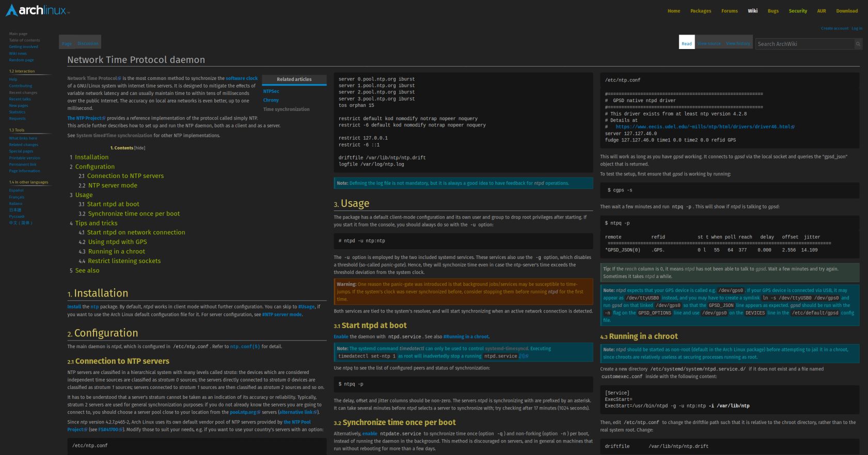Switch language to 日本語

[x=15, y=210]
